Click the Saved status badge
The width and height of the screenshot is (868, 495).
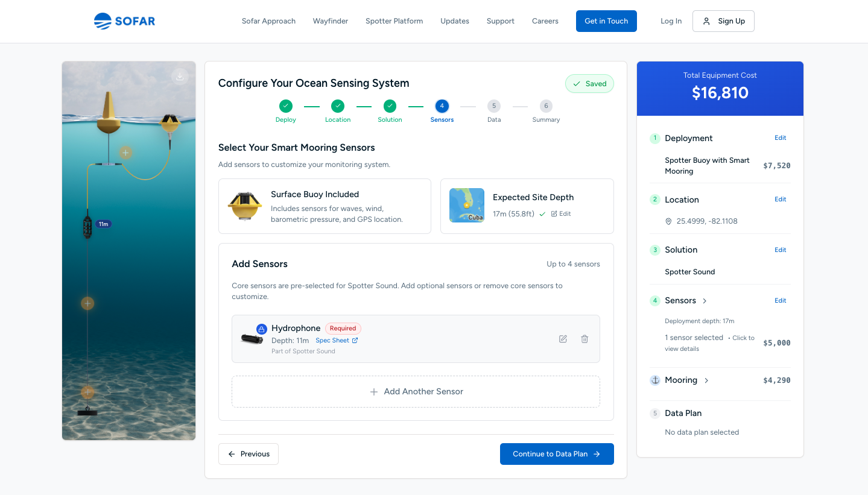589,84
